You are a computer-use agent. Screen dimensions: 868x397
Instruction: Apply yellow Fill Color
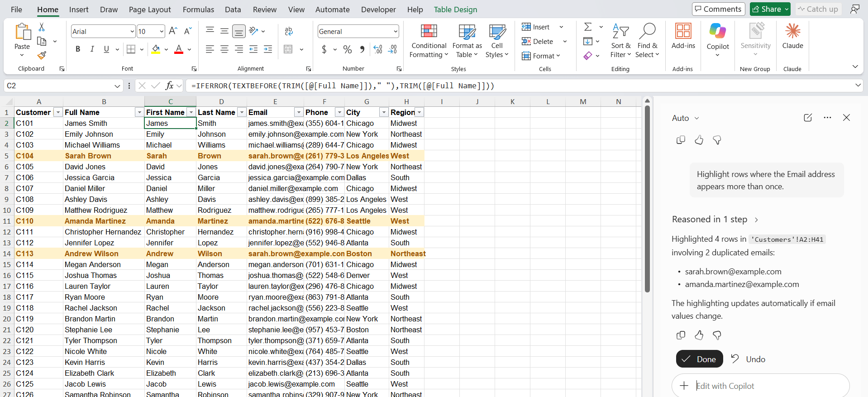click(x=156, y=49)
